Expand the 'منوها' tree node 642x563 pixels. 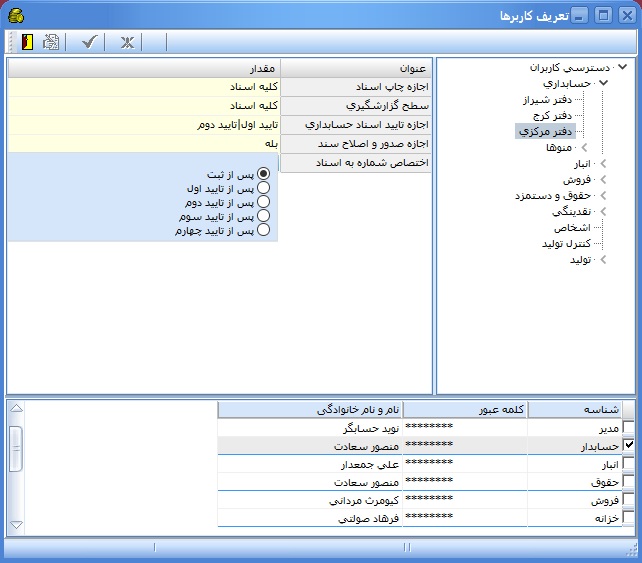[x=583, y=148]
